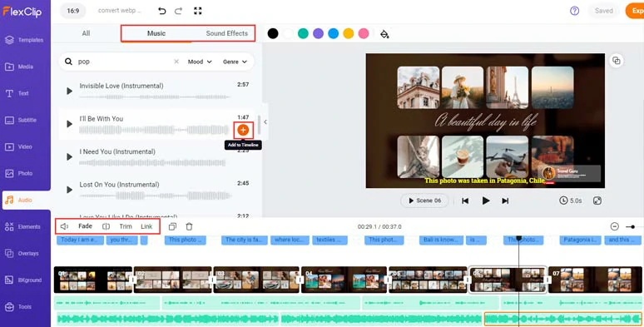Preview I'll Be With You track
The height and width of the screenshot is (327, 644).
[x=69, y=124]
